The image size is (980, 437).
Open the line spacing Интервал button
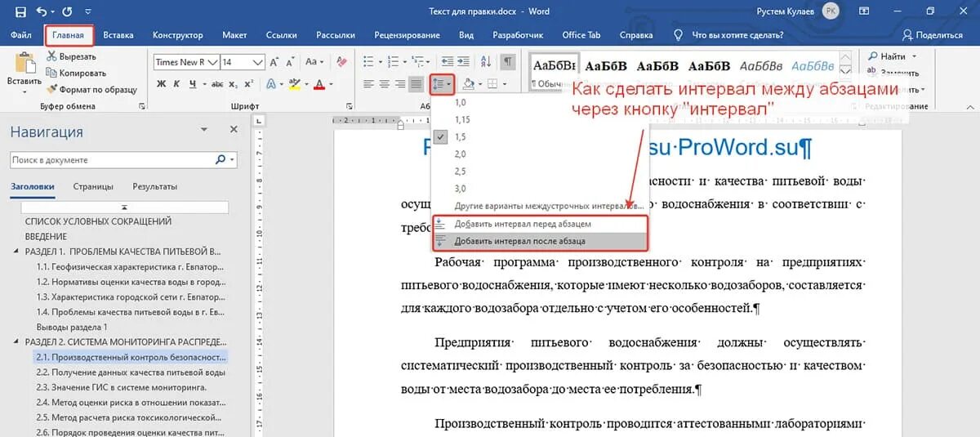(441, 84)
